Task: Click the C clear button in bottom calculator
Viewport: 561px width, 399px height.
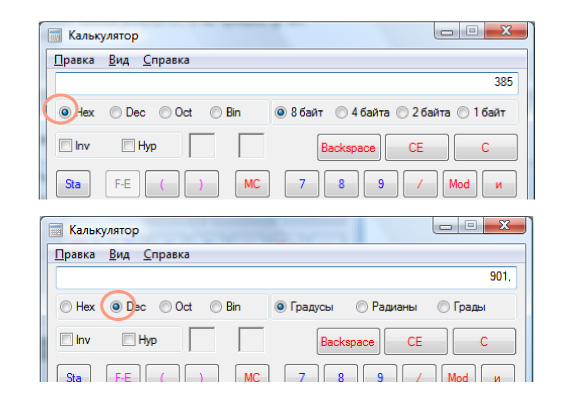Action: 484,342
